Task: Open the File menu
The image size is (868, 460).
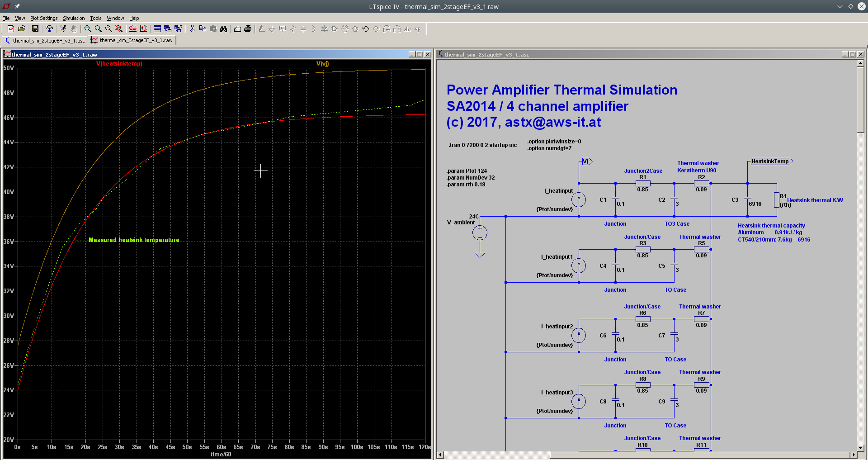Action: click(x=6, y=18)
